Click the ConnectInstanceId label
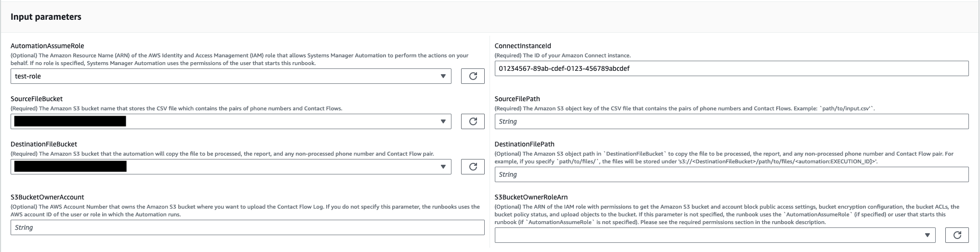980x252 pixels. coord(523,46)
